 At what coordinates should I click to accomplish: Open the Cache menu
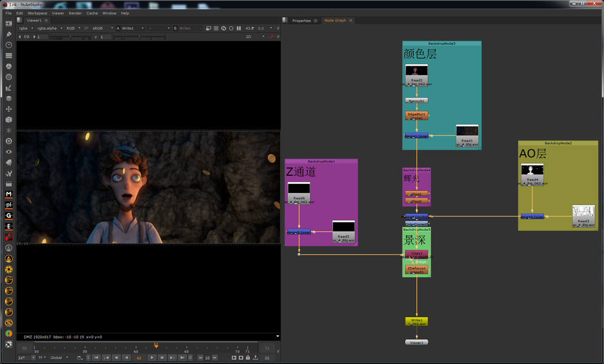(x=92, y=13)
